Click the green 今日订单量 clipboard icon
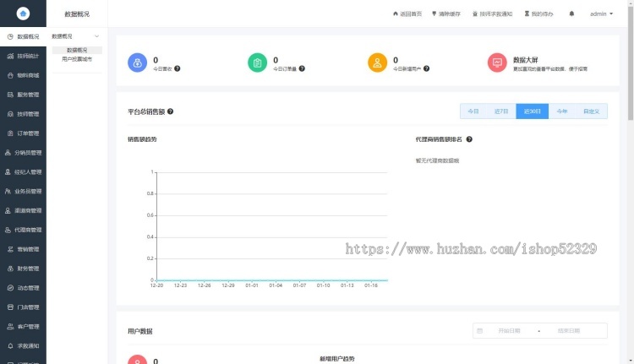 point(257,63)
